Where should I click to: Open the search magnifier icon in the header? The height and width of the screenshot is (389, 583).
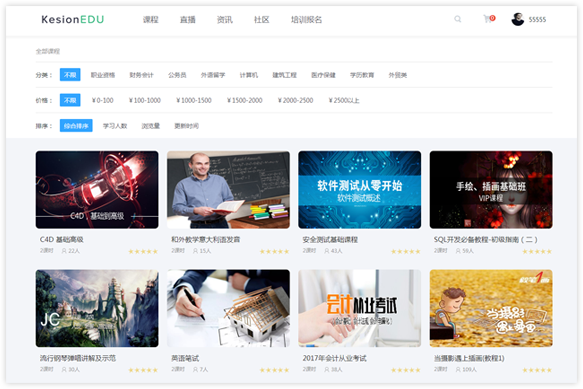tap(457, 19)
